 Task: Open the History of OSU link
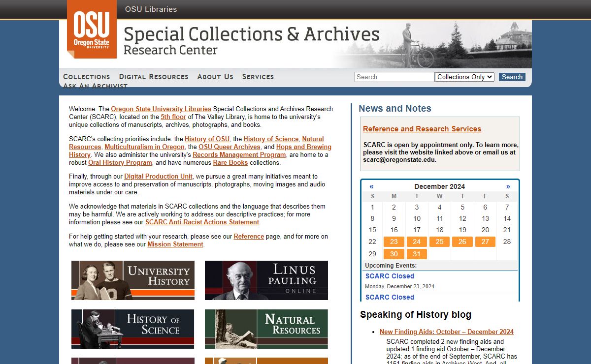click(x=207, y=139)
